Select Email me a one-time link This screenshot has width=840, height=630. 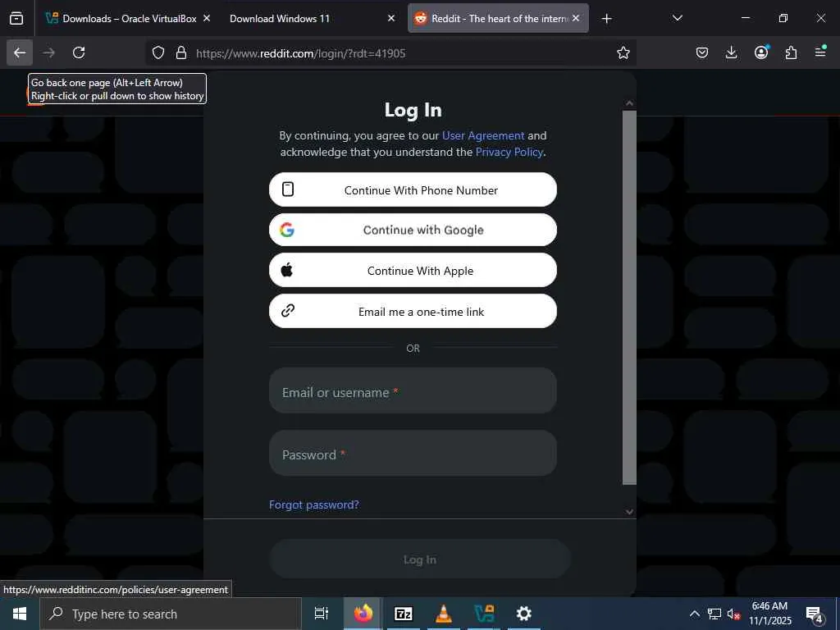[413, 311]
